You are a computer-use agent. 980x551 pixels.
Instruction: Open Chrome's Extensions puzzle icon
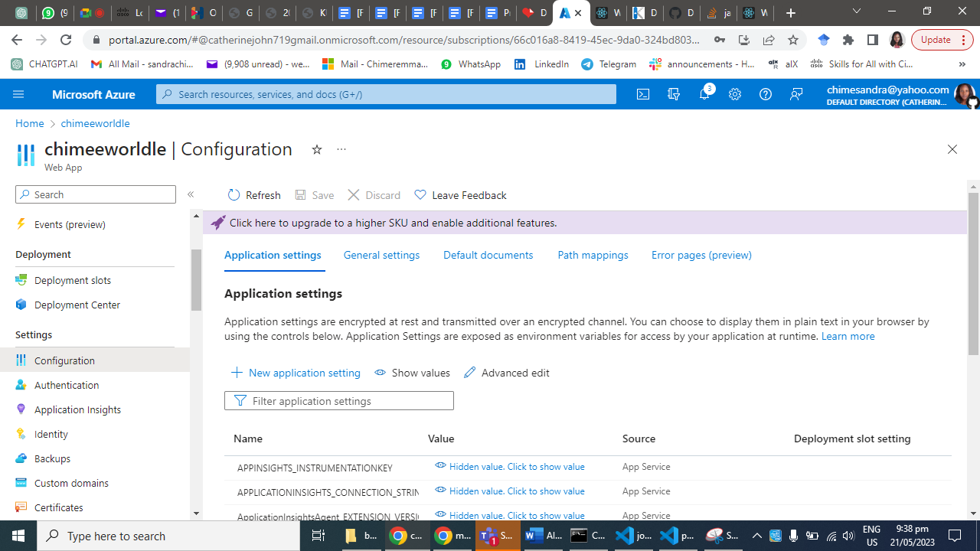pos(848,40)
